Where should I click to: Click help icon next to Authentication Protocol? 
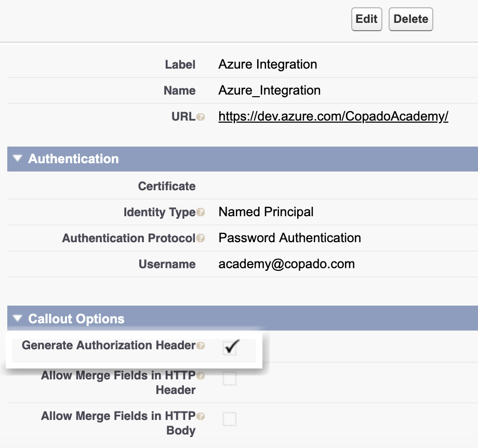(201, 238)
